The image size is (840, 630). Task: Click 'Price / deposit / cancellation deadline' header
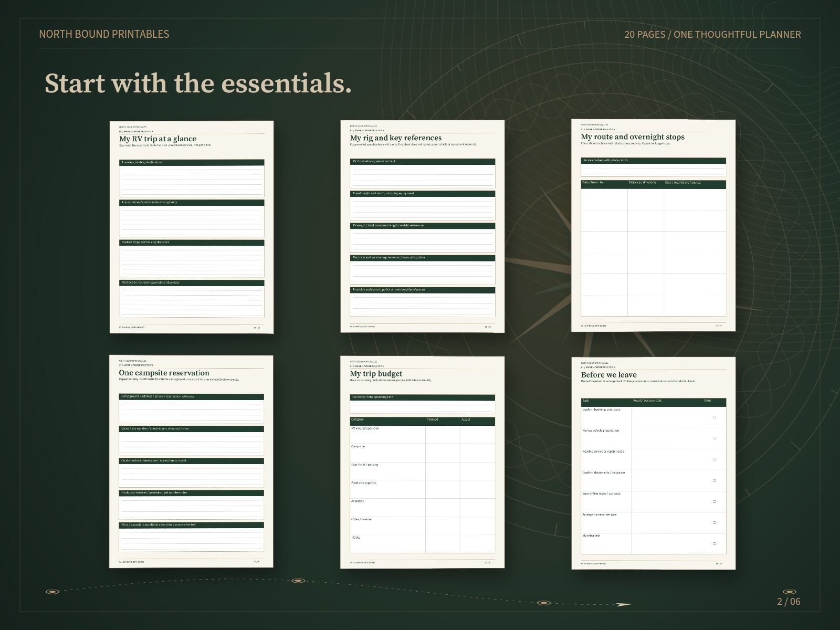[x=192, y=525]
